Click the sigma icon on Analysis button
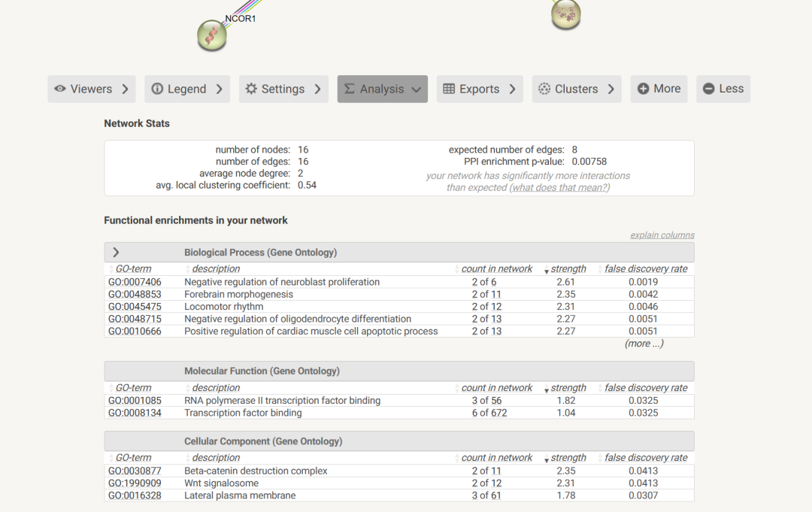The width and height of the screenshot is (812, 512). point(350,89)
